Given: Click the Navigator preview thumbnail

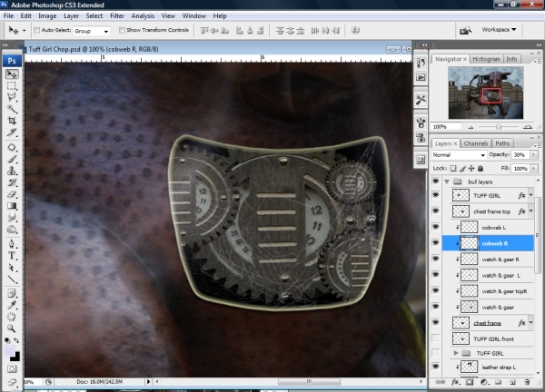Looking at the screenshot, I should 486,93.
